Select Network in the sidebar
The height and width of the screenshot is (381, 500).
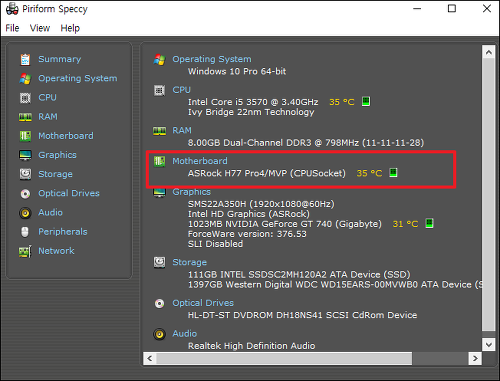click(x=56, y=251)
